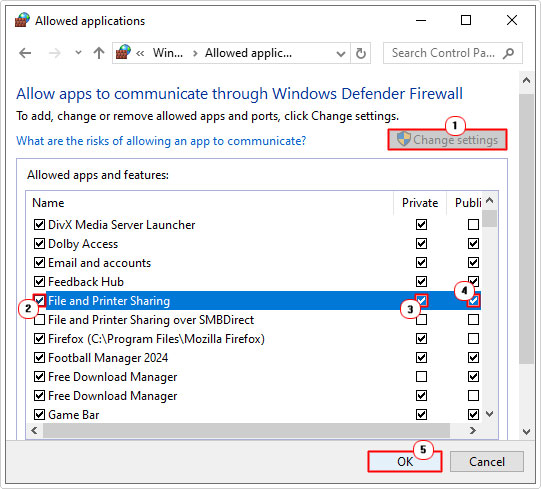541x489 pixels.
Task: Click the Private column header
Action: coord(420,203)
